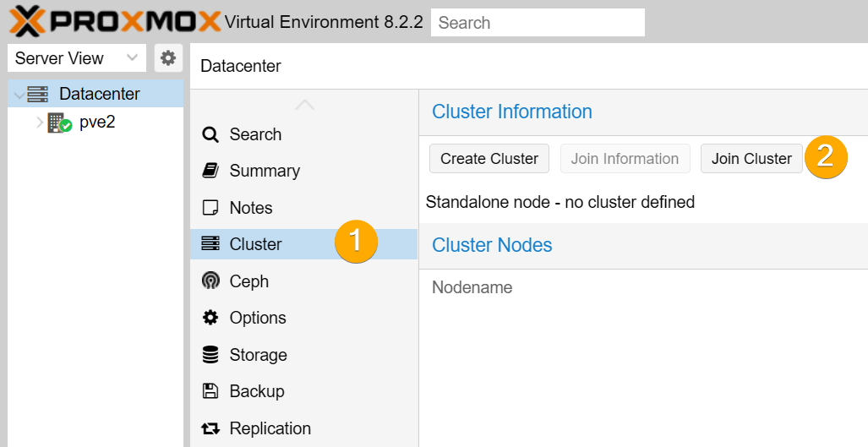
Task: Select the Cluster menu item
Action: pos(303,244)
